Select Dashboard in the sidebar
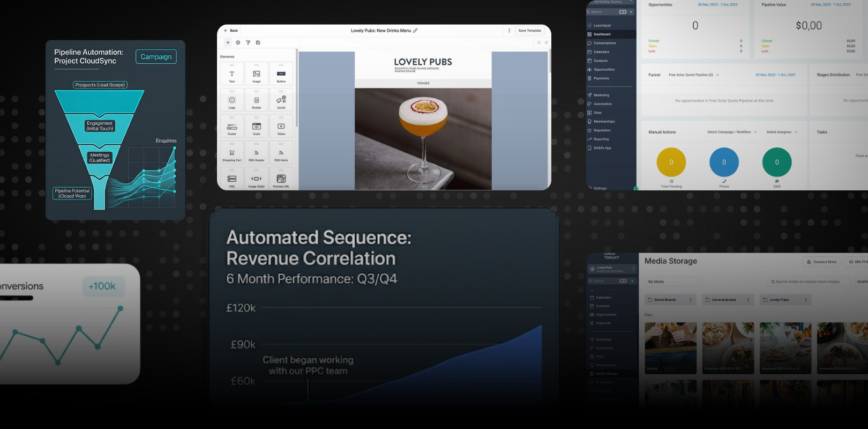The height and width of the screenshot is (429, 868). click(611, 34)
